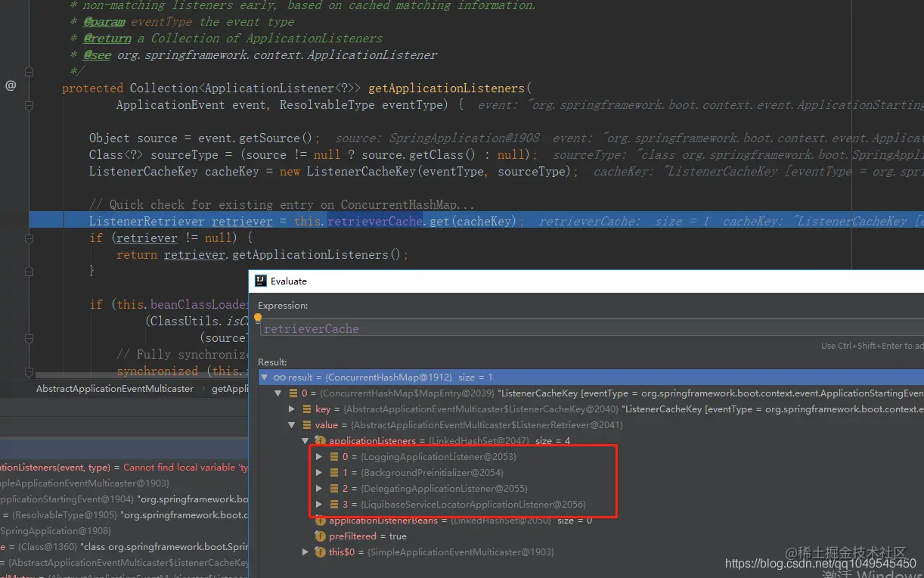924x578 pixels.
Task: Click 'Use Ctrl+Shift+Enter to add' hint text
Action: click(x=872, y=346)
